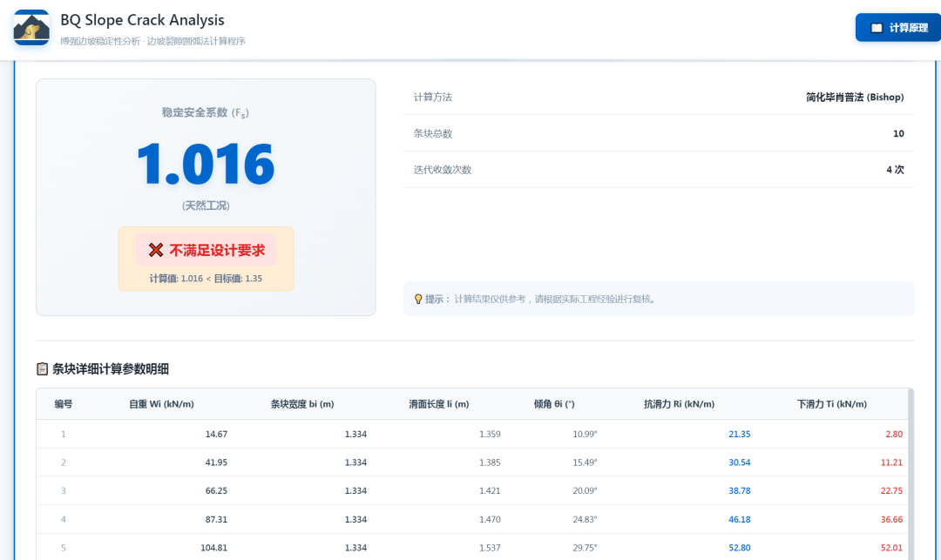The image size is (941, 560).
Task: Open the 计算原理 button
Action: [x=898, y=28]
